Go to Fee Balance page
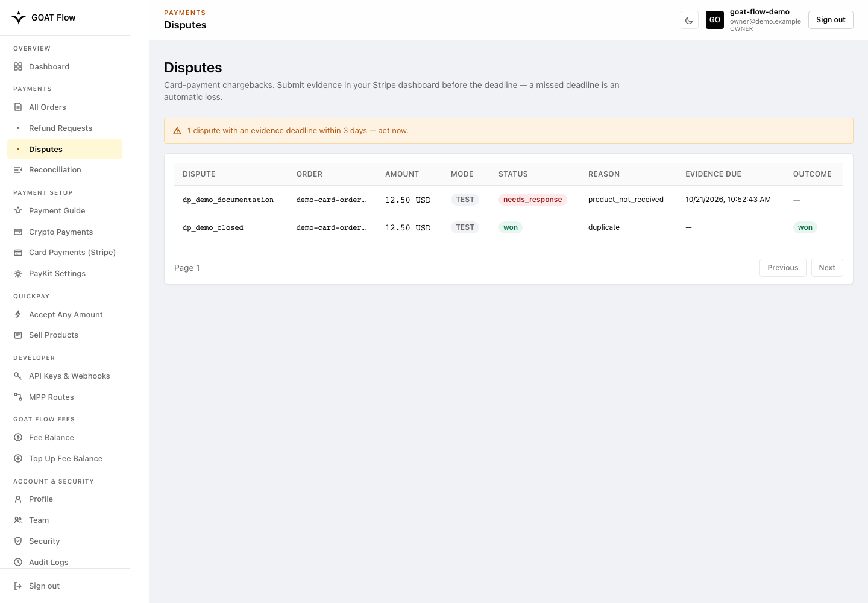 point(64,437)
